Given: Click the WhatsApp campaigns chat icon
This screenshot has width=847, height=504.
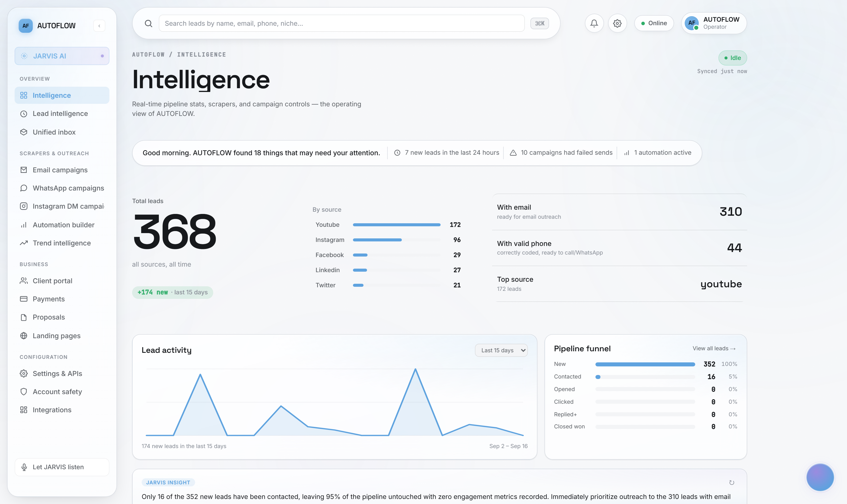Looking at the screenshot, I should [x=23, y=188].
